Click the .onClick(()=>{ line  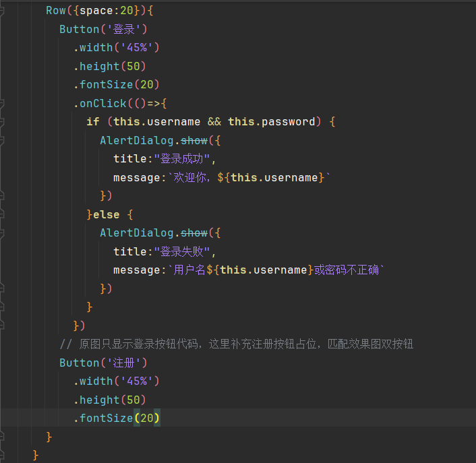point(120,104)
